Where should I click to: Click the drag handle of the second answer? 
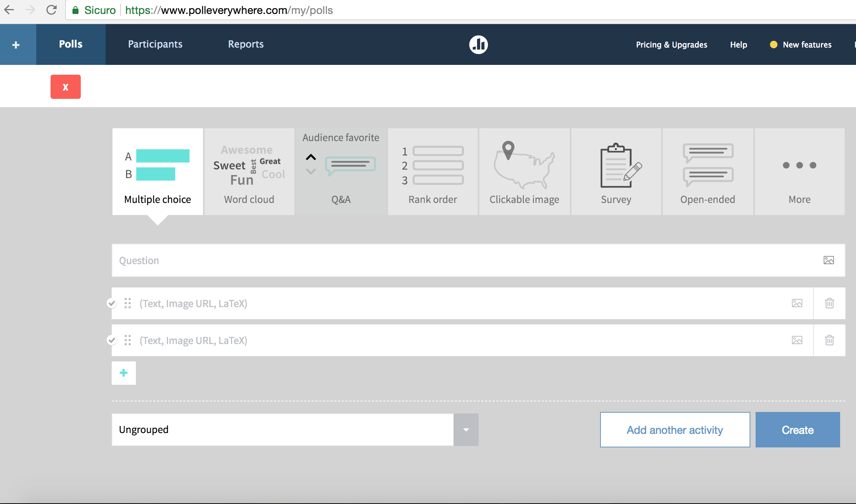click(x=128, y=340)
